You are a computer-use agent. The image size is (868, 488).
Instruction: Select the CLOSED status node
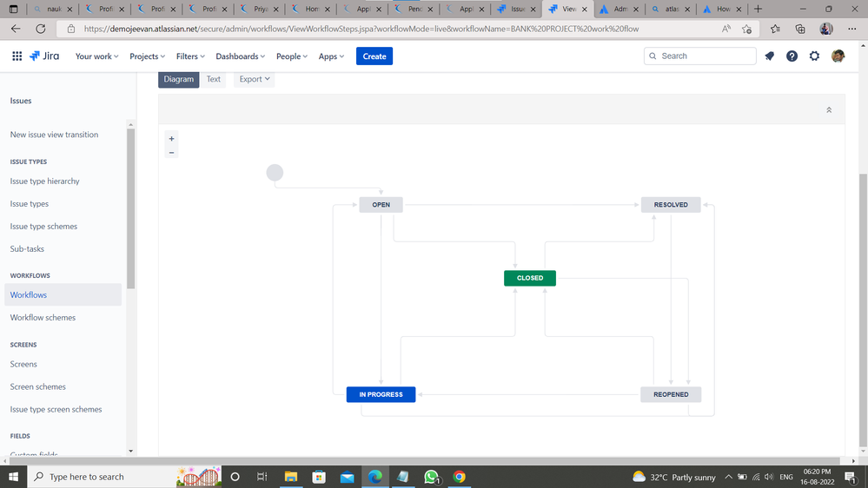(x=530, y=278)
